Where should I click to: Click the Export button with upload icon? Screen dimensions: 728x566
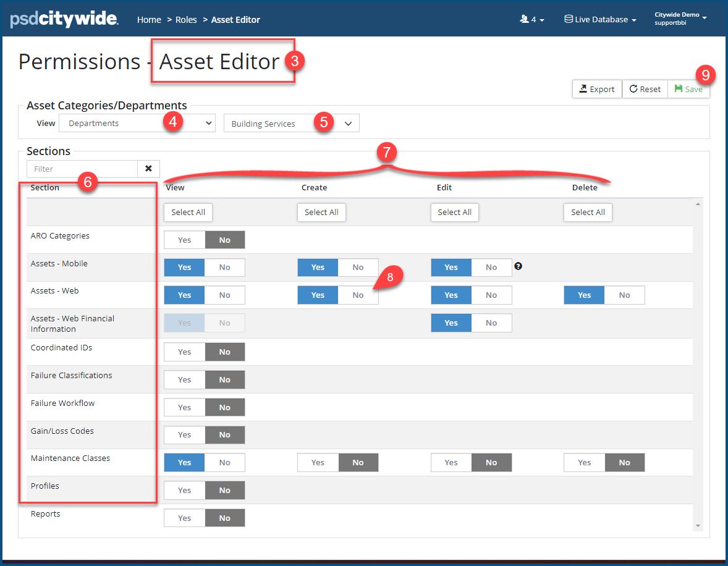point(597,89)
